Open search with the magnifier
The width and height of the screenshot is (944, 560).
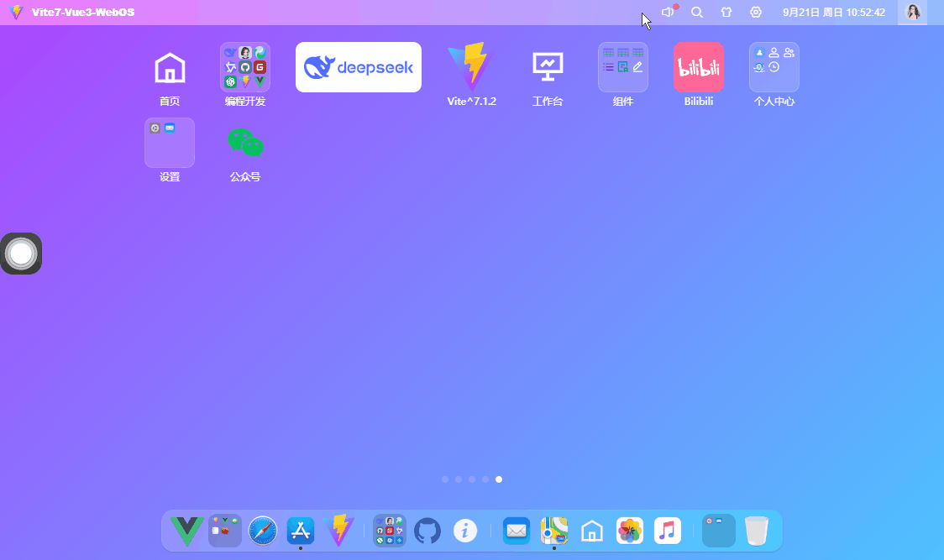pos(696,12)
